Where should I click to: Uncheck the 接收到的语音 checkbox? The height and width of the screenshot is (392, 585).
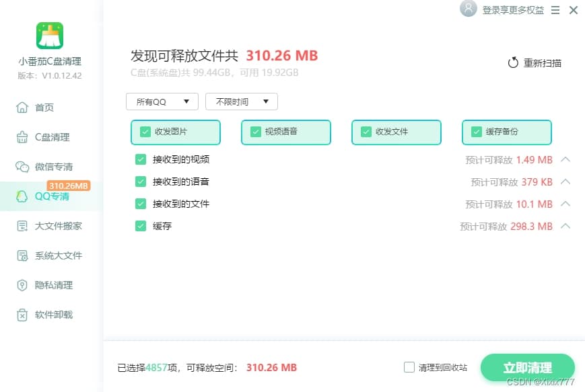[x=141, y=182]
